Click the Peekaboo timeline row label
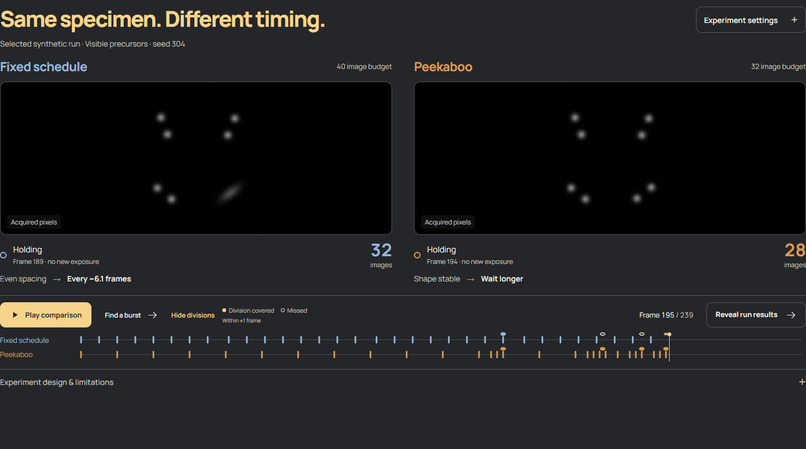The image size is (806, 449). tap(16, 354)
